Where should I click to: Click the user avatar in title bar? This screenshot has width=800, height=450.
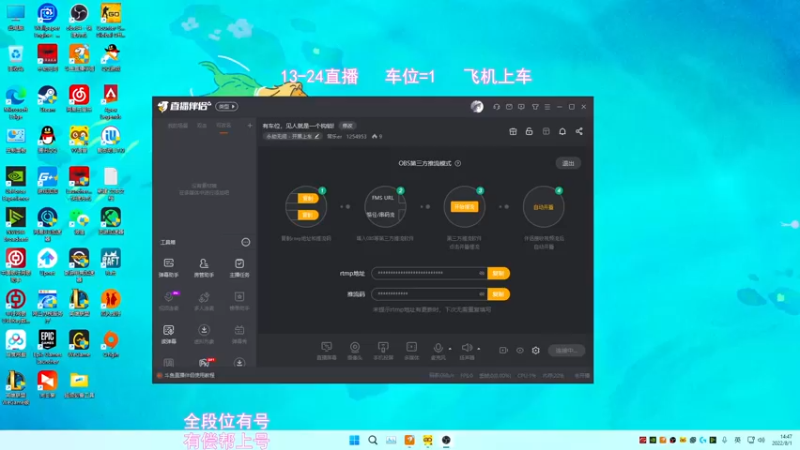pos(477,106)
